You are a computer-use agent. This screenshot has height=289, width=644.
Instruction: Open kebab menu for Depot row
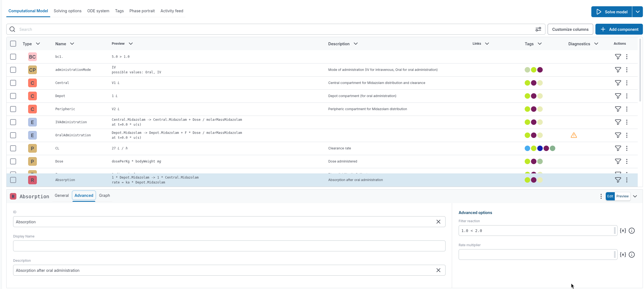[627, 96]
